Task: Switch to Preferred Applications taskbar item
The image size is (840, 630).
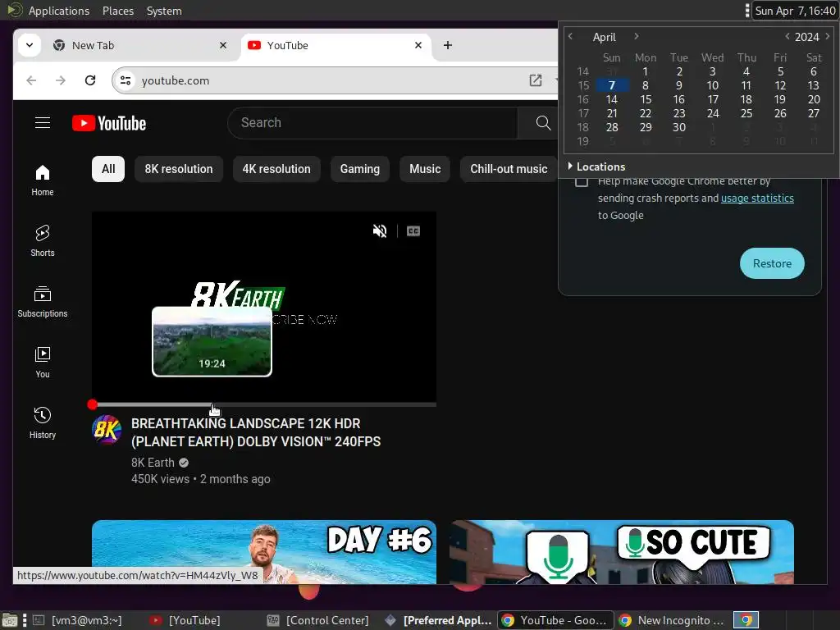Action: [439, 620]
